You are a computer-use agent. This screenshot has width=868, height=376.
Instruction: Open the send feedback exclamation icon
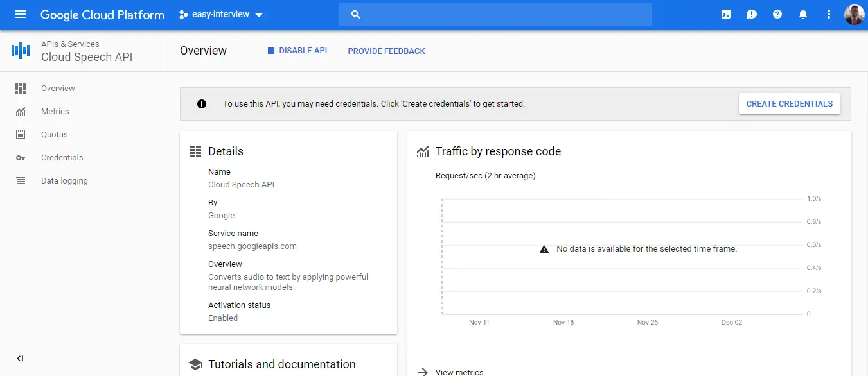click(752, 15)
